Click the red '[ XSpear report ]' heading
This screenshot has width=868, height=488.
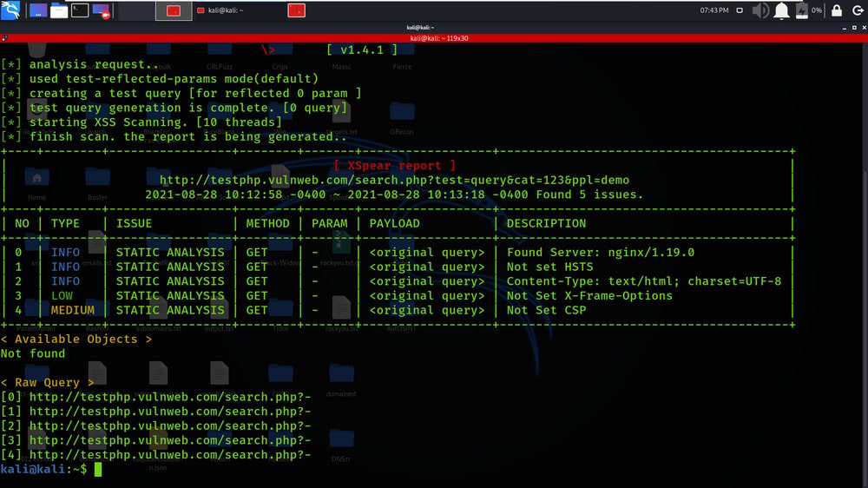coord(395,165)
